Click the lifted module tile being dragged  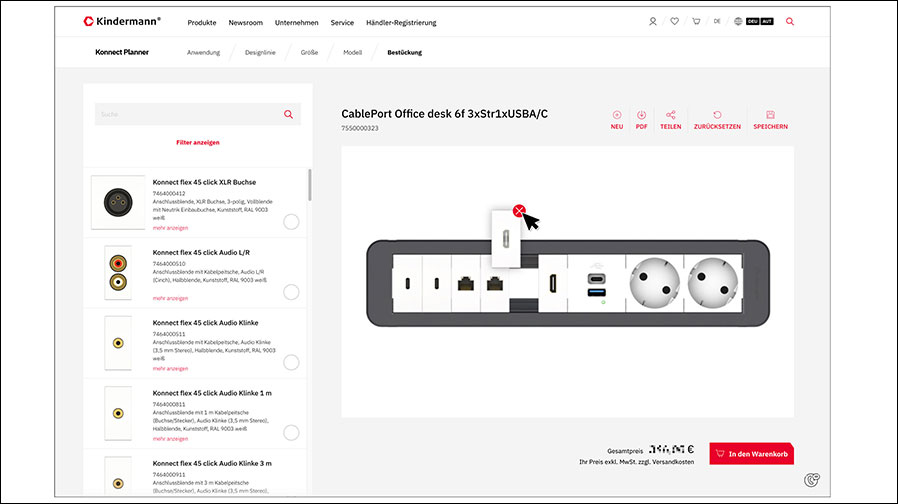tap(506, 239)
